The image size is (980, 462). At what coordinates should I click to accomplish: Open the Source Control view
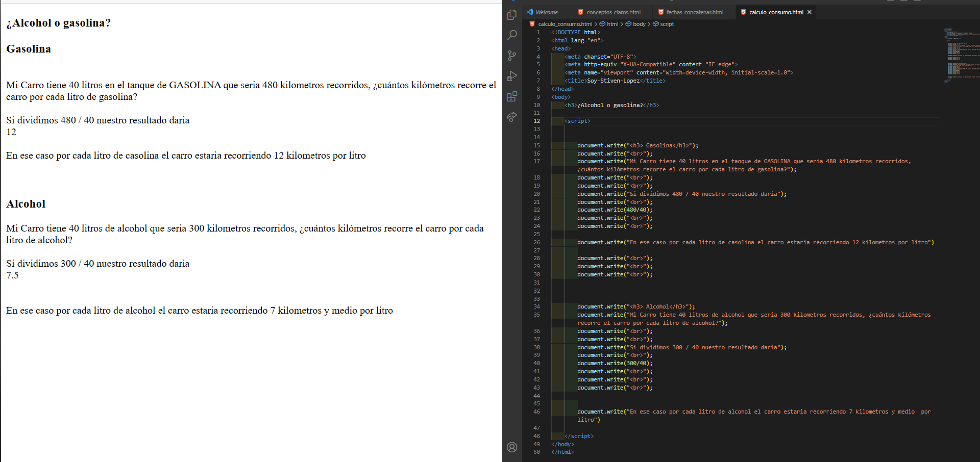coord(512,56)
